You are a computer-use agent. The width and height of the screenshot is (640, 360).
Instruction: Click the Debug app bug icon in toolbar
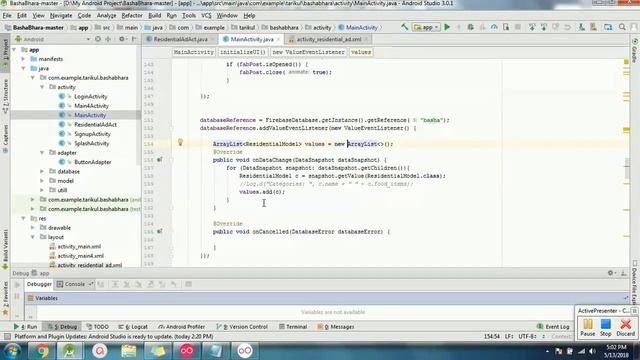[x=471, y=27]
